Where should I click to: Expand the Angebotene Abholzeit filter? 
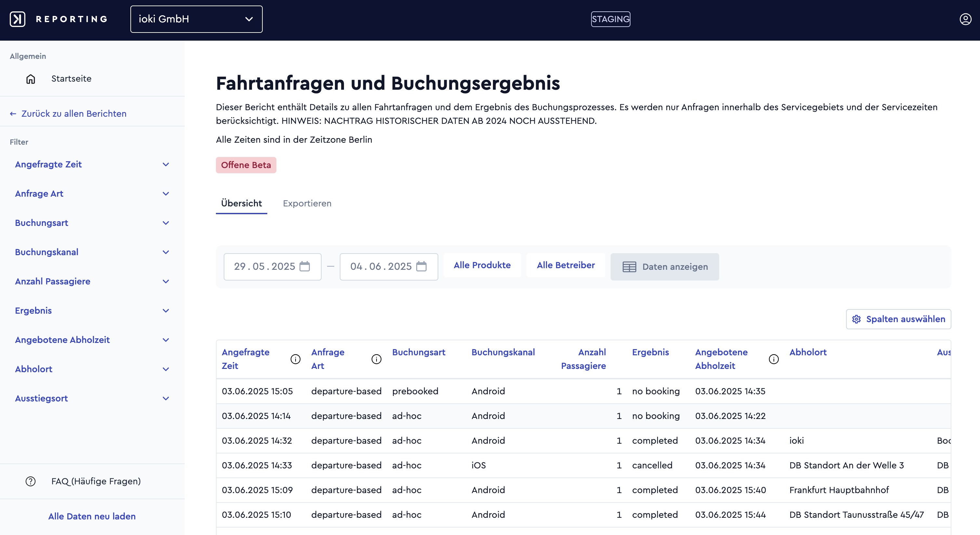[x=92, y=340]
